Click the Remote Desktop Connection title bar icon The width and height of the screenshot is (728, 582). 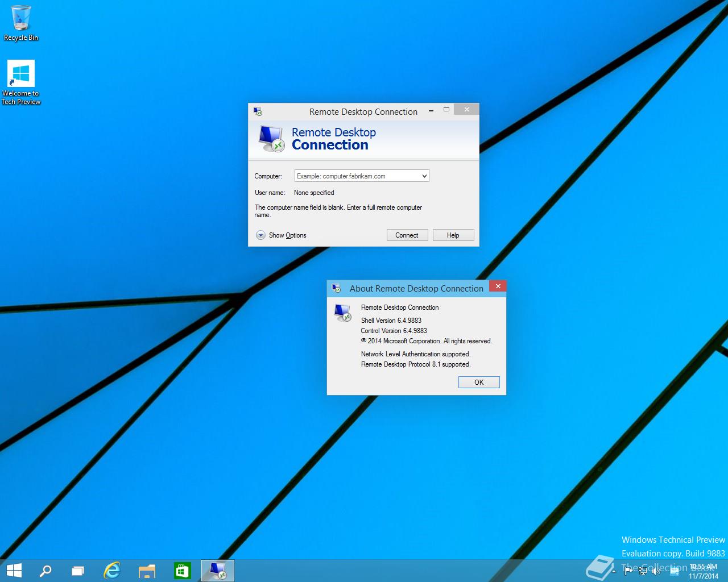tap(258, 111)
